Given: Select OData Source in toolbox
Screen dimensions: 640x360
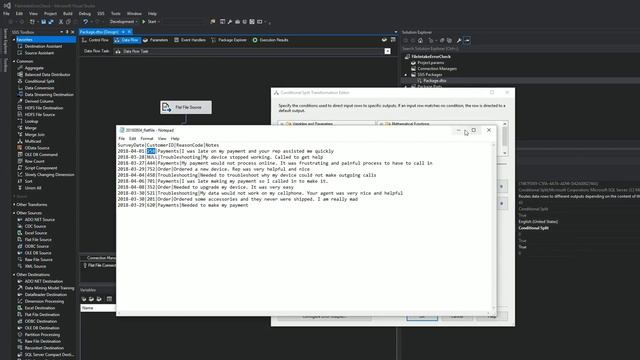Looking at the screenshot, I should coord(37,148).
